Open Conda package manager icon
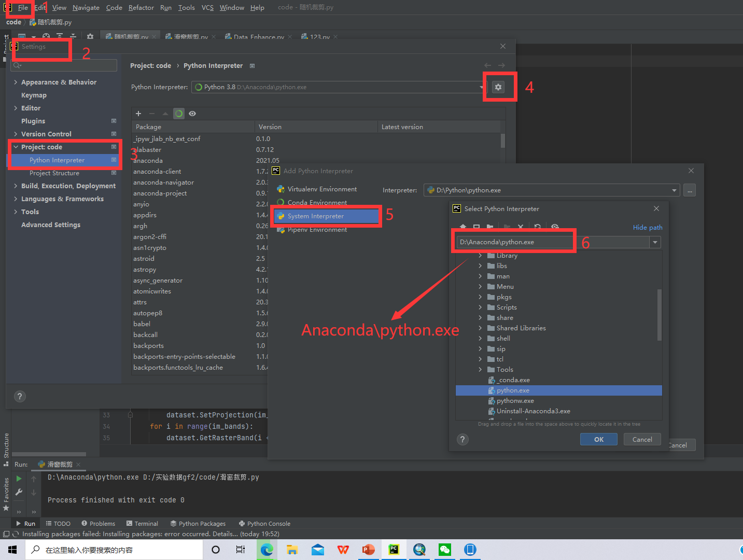This screenshot has width=743, height=560. [178, 113]
